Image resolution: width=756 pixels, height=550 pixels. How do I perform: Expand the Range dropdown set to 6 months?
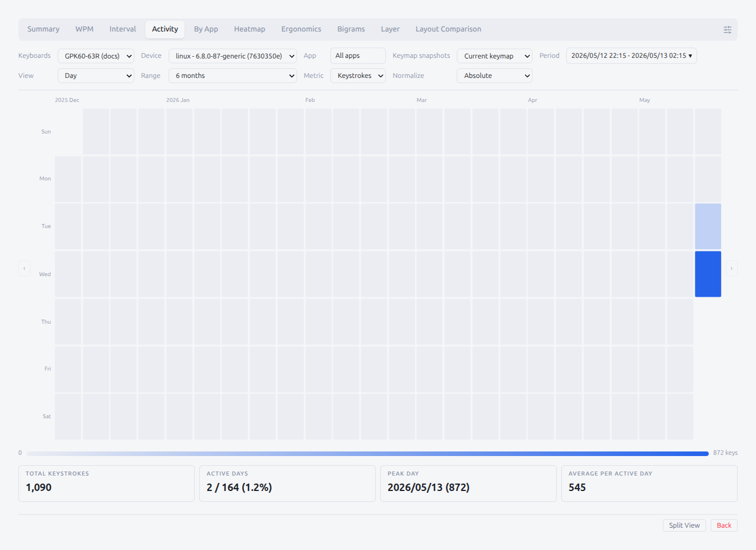[233, 76]
